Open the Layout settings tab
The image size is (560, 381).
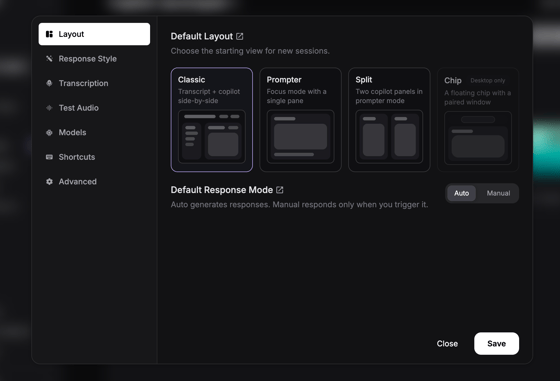pos(94,34)
